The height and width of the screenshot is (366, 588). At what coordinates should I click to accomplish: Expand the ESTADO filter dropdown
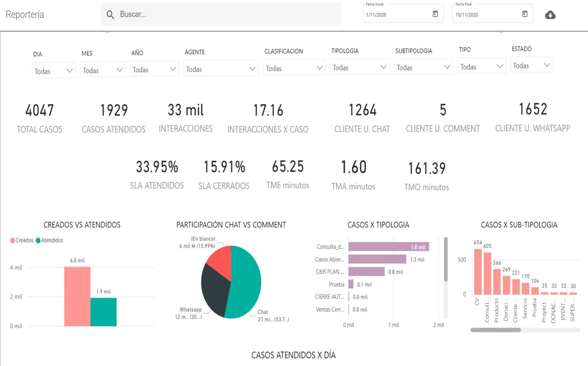[x=531, y=65]
